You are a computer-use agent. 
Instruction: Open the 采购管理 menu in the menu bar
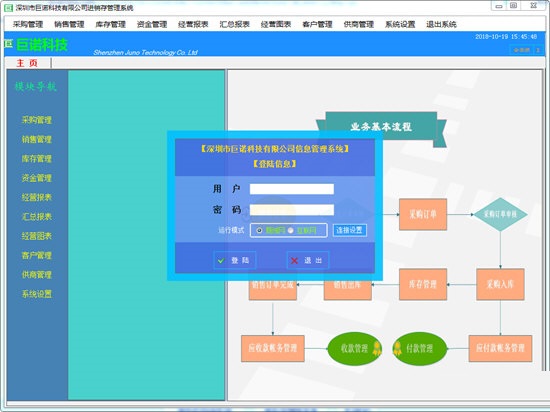(x=28, y=24)
